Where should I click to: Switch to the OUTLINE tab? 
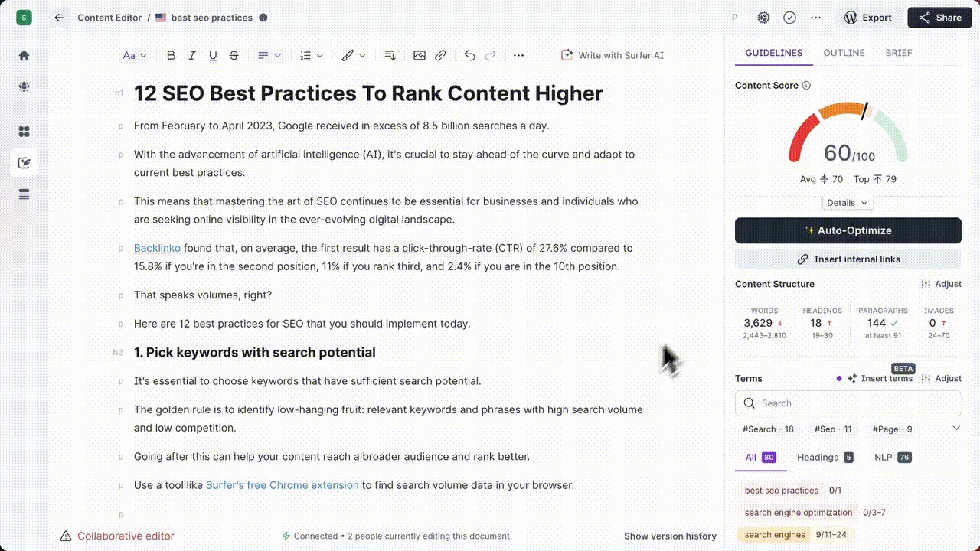coord(844,53)
